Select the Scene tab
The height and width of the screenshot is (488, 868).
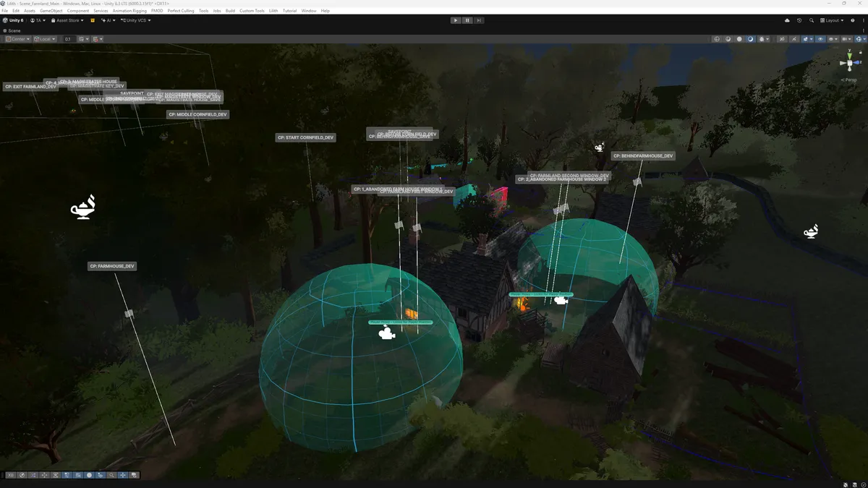(x=12, y=30)
